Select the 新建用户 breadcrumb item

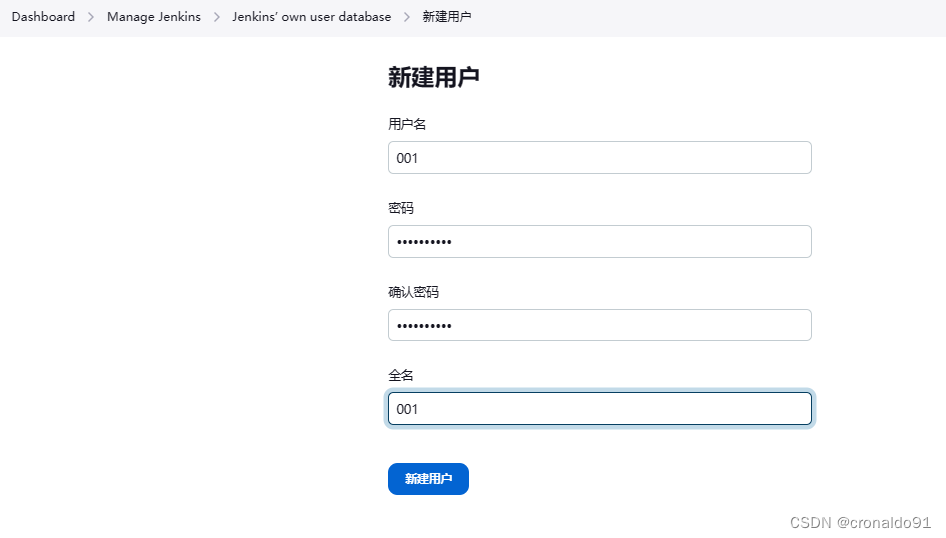point(446,17)
